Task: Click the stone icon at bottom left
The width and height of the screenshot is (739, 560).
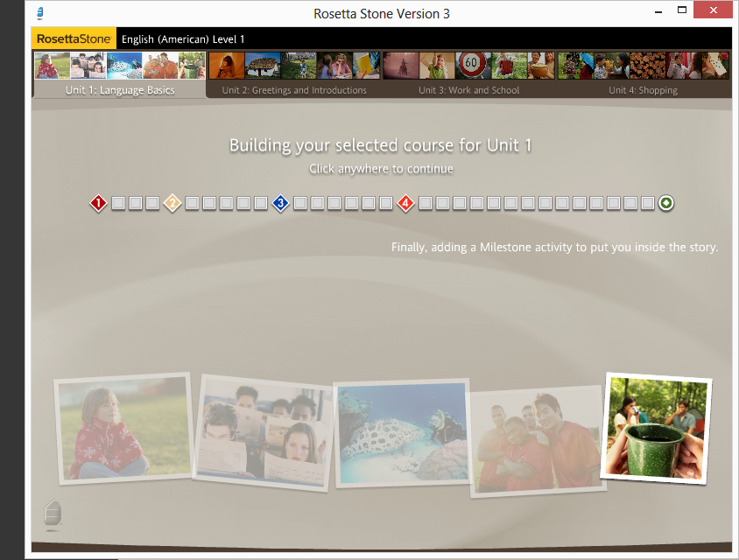Action: coord(53,514)
